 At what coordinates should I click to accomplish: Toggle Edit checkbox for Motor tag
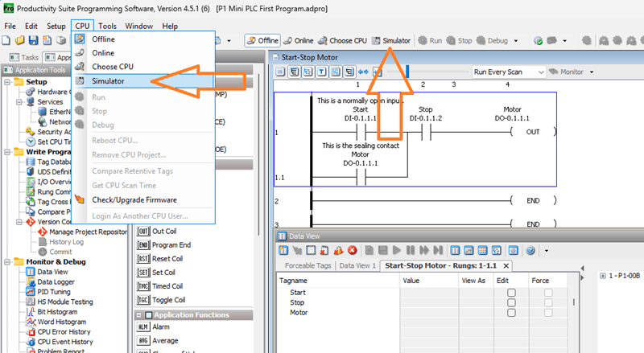point(511,312)
